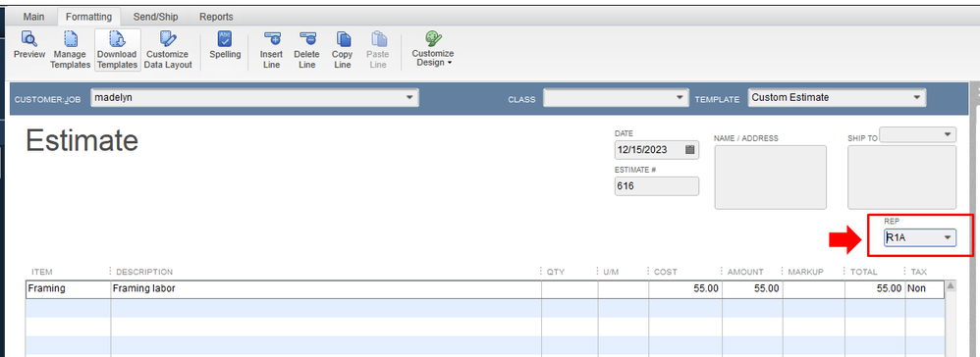Click the MARKUP column header
The height and width of the screenshot is (357, 980).
[x=805, y=272]
